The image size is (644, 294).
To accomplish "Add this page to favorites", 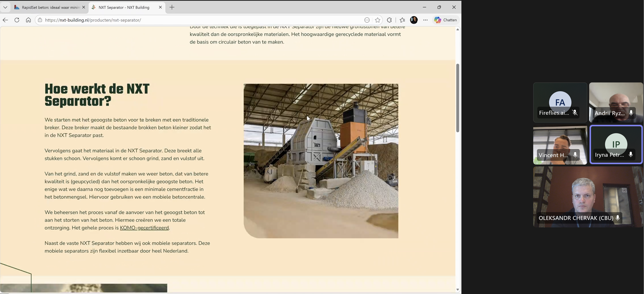I will [377, 20].
